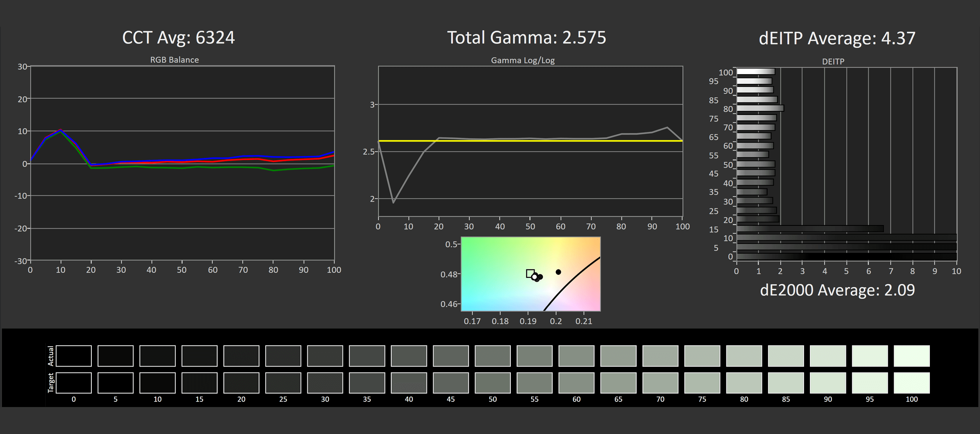Click the dE2000 Average 2.09 label
This screenshot has height=434, width=980.
click(x=837, y=290)
